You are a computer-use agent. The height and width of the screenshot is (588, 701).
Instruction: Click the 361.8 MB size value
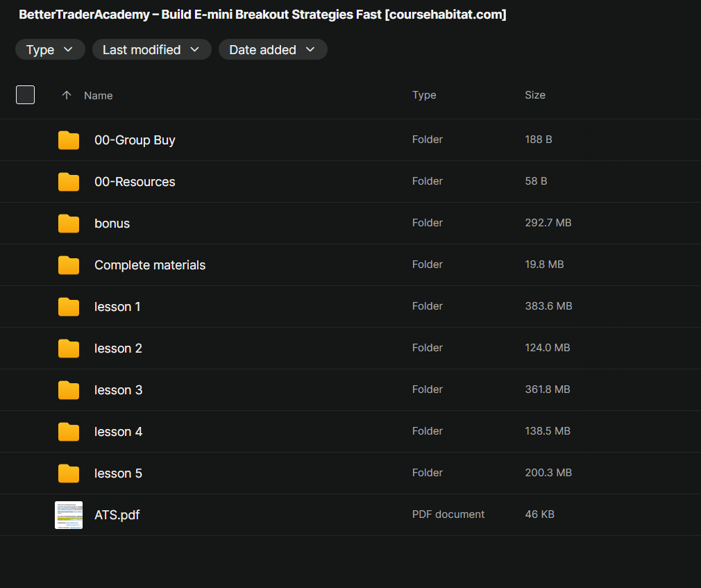[x=547, y=389]
